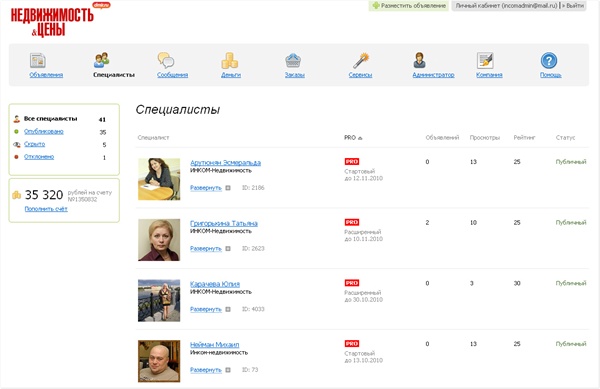Click the photo of Нейман Михаил

pyautogui.click(x=159, y=361)
